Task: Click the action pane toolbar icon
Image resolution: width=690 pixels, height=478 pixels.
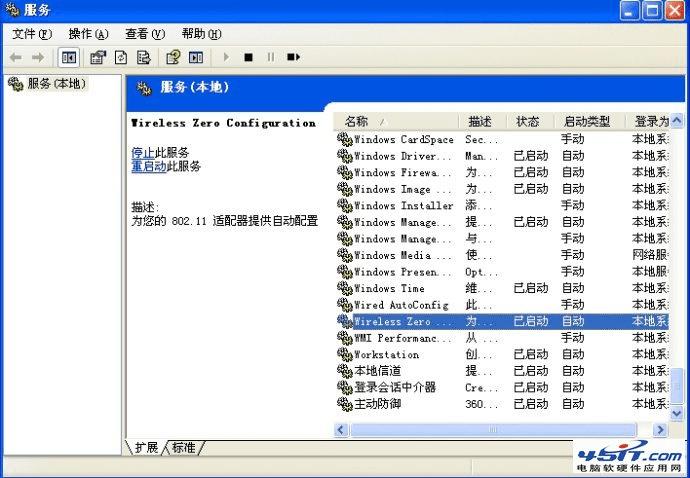Action: coord(196,58)
